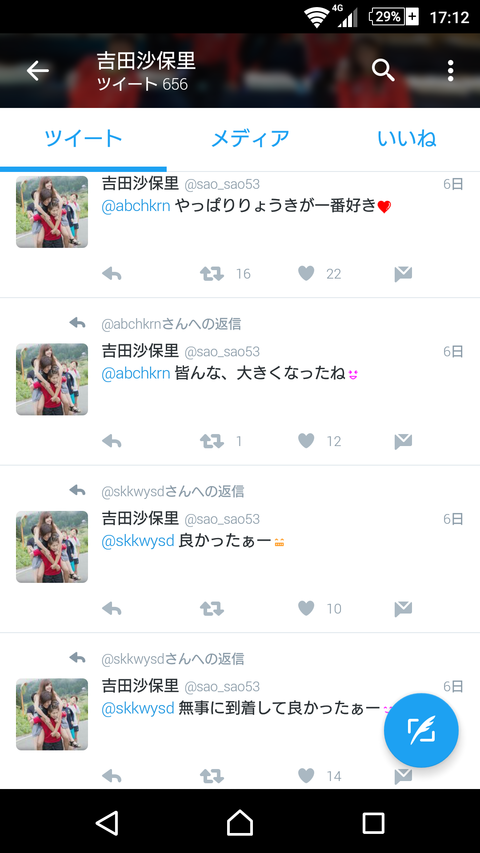The width and height of the screenshot is (480, 853).
Task: Open recent apps with square button
Action: [x=373, y=823]
